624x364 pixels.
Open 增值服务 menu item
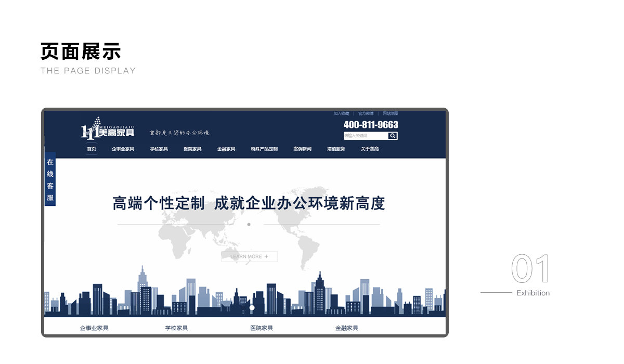pyautogui.click(x=336, y=149)
